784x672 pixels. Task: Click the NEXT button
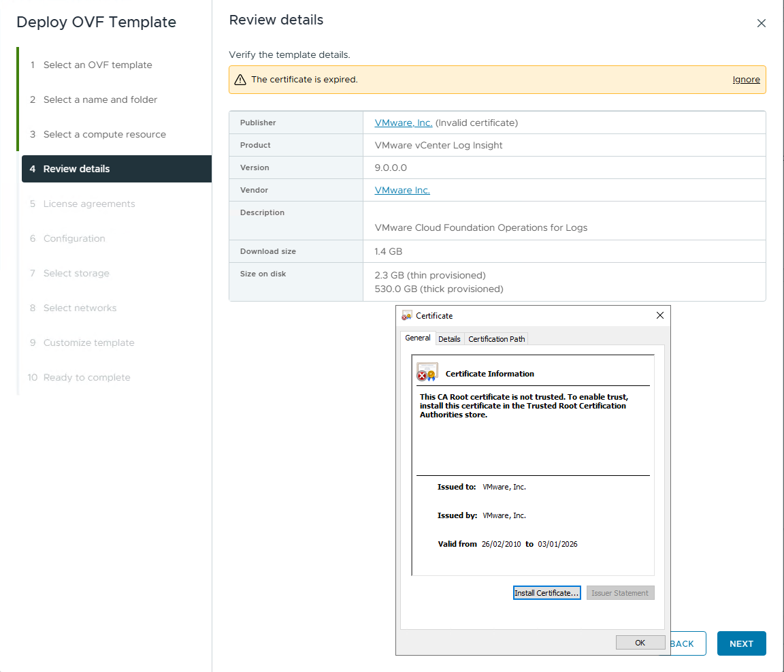[741, 643]
